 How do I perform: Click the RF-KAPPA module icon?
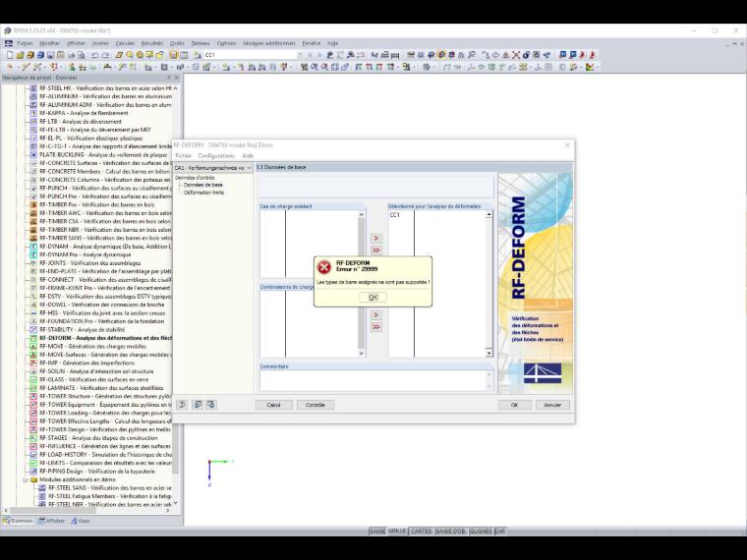tap(33, 113)
